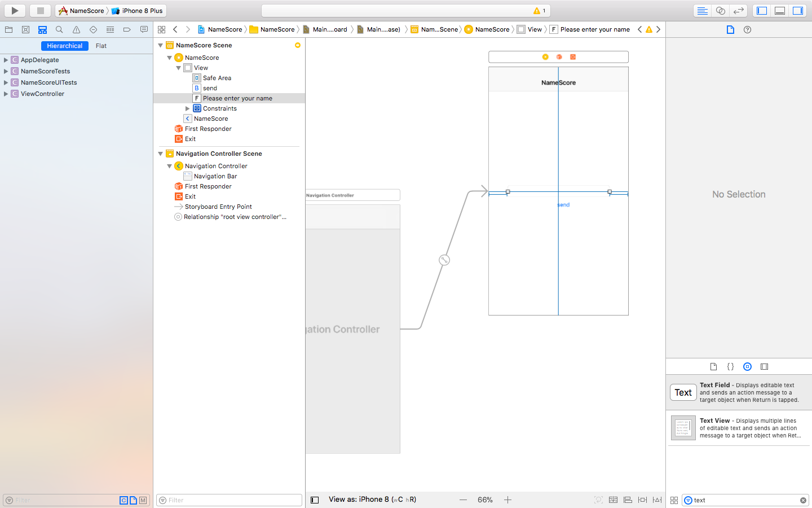Screen dimensions: 812x508
Task: Select the Hierarchical view tab
Action: [64, 46]
